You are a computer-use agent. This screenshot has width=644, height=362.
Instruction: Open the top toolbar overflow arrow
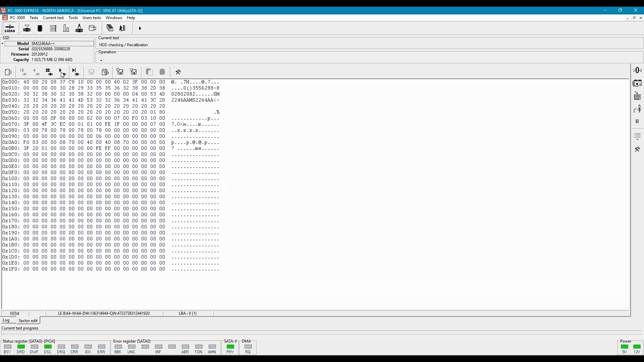140,28
